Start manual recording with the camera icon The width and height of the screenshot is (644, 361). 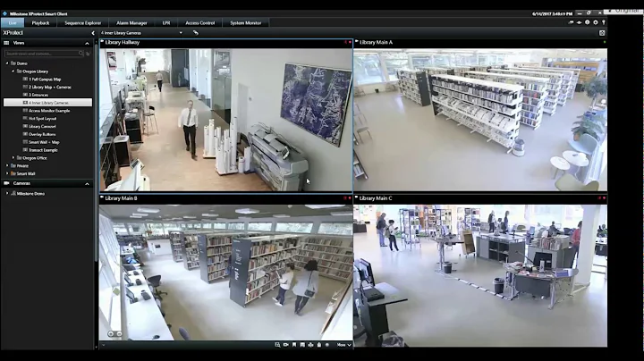286,345
